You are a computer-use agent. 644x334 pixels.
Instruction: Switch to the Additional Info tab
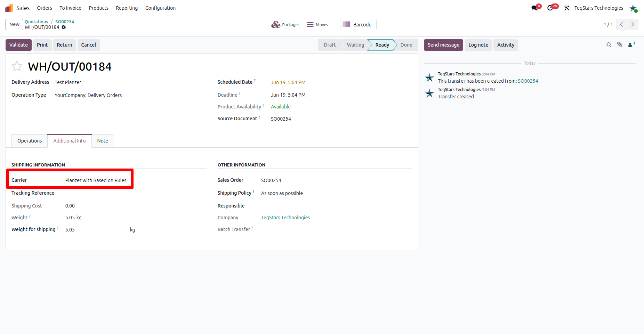[70, 141]
